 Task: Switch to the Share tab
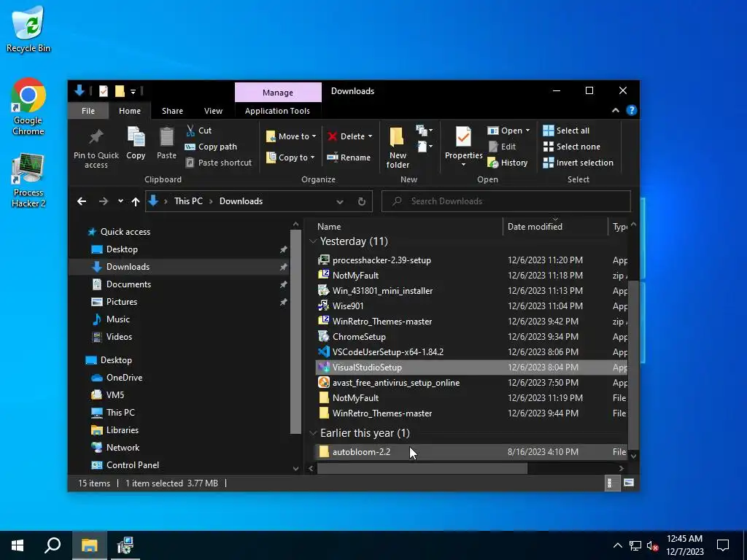click(172, 111)
